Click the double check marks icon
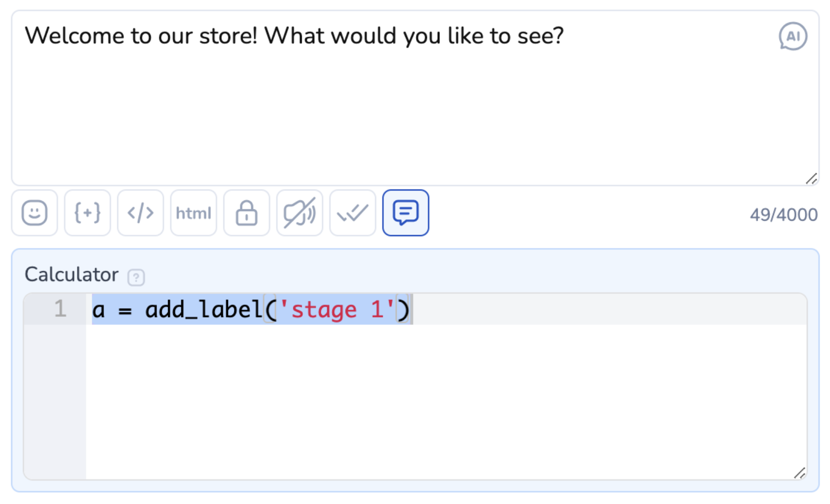The image size is (830, 504). [352, 213]
